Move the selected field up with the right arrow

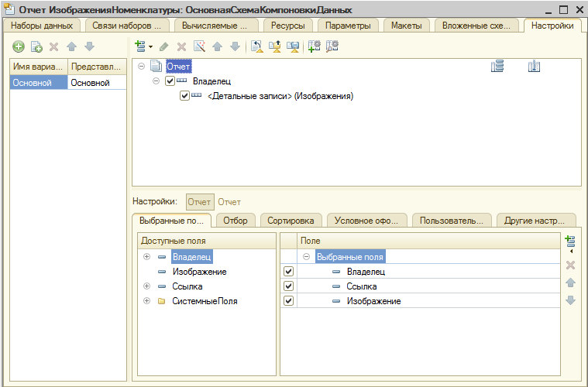570,283
